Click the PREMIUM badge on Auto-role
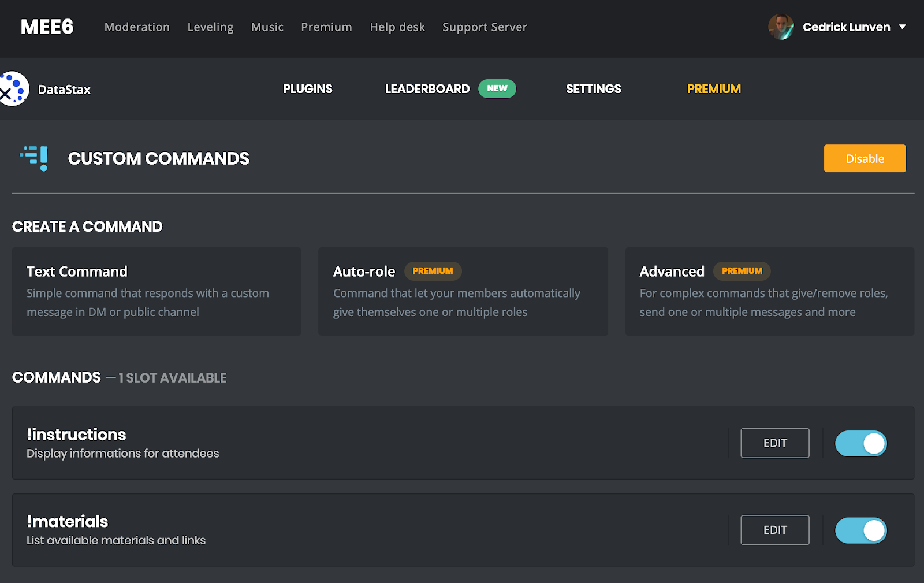Viewport: 924px width, 583px height. click(x=433, y=271)
